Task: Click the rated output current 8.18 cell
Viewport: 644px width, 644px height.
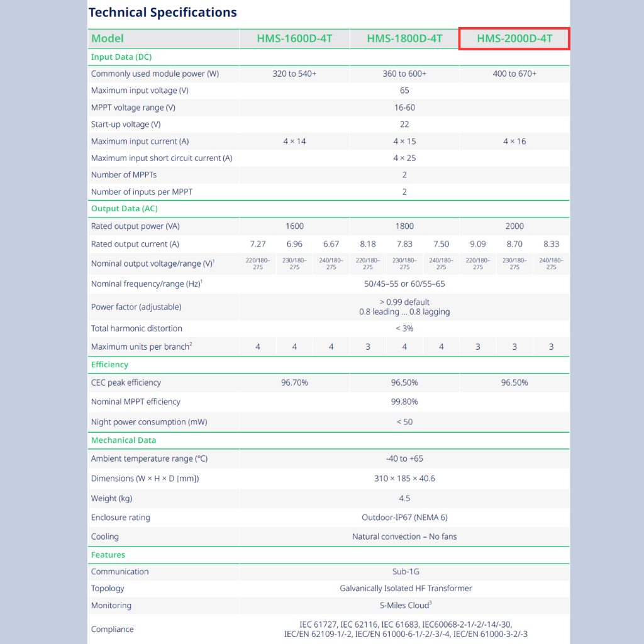Action: [368, 245]
